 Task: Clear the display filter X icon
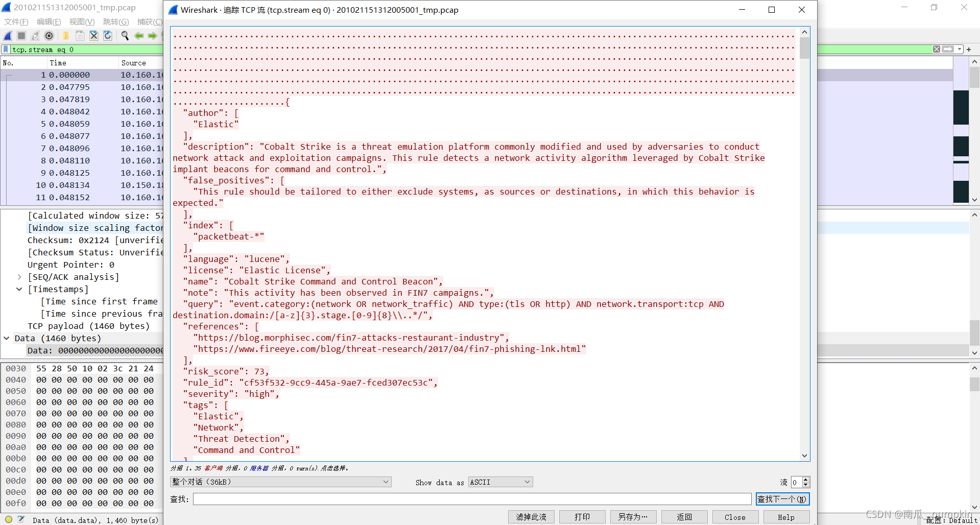(x=937, y=49)
